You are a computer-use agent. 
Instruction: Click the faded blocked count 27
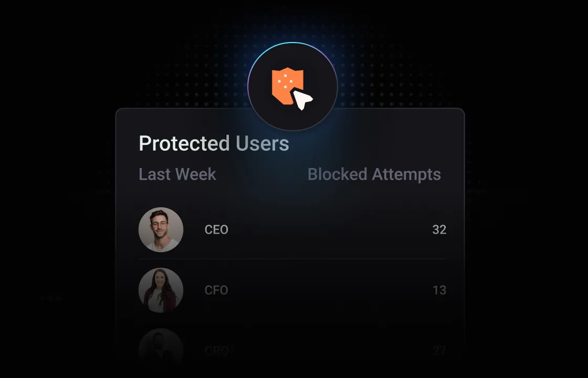point(439,351)
